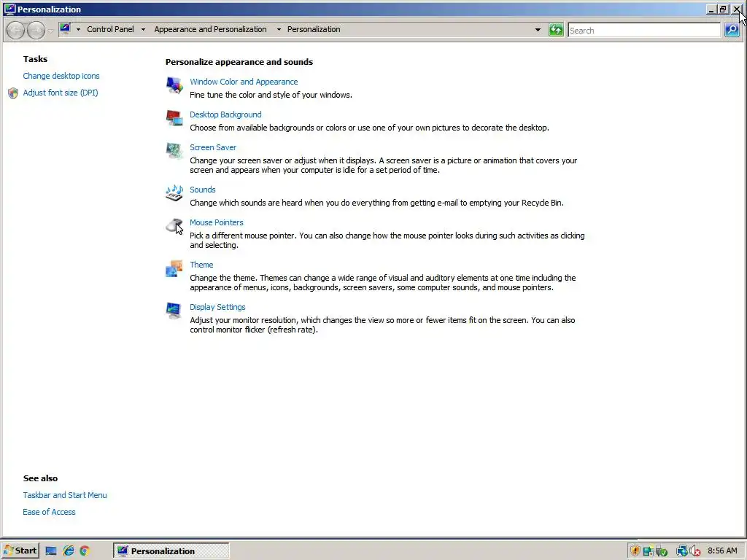Click the security alert shield tray icon

pyautogui.click(x=635, y=551)
